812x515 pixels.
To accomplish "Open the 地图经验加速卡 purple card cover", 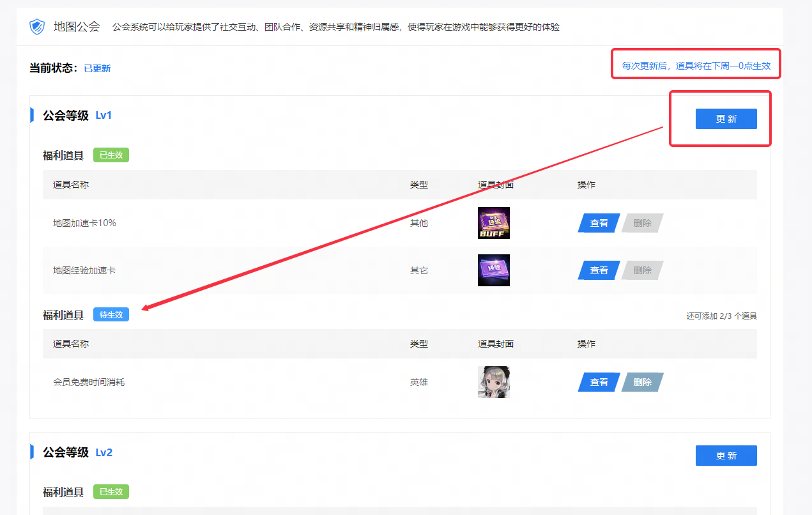I will (494, 270).
